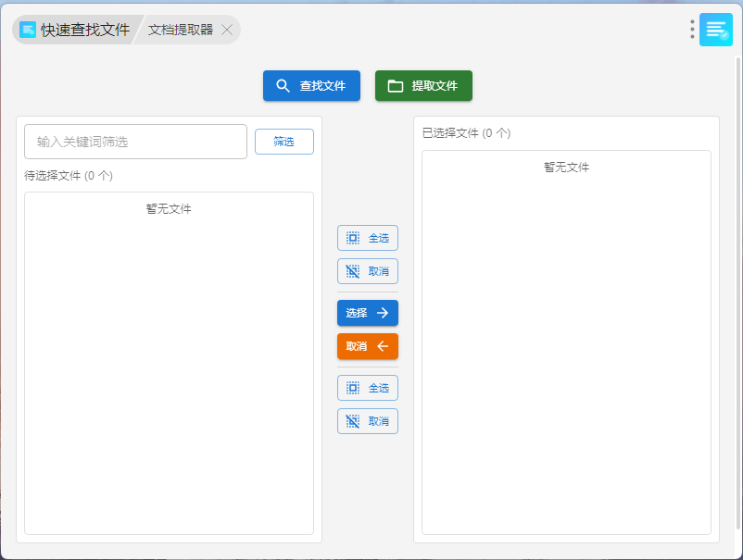Click the orange 取消 left-arrow button

click(x=367, y=346)
